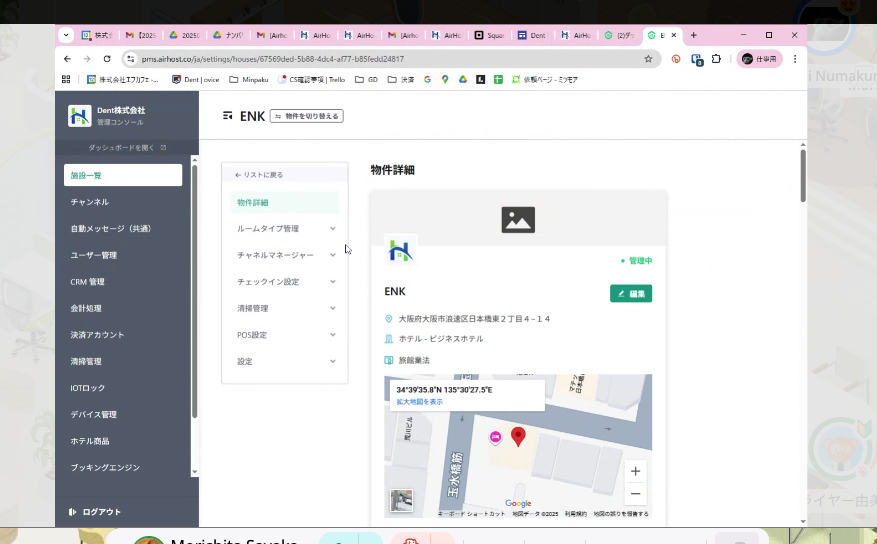Click the 物件を切り替える switch property button
The image size is (877, 544).
[x=307, y=116]
